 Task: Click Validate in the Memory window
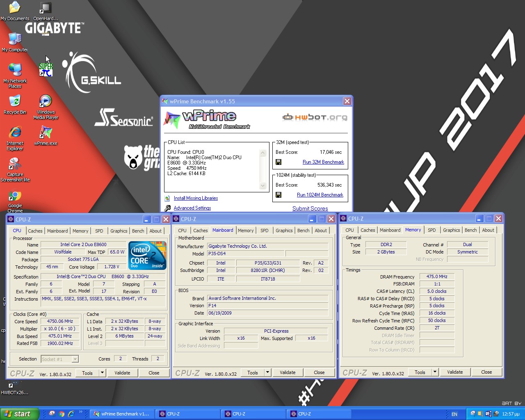coord(455,372)
